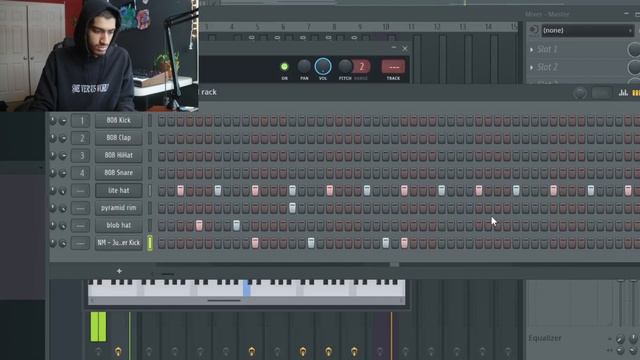Click the Equalizer label in Mixer
The height and width of the screenshot is (360, 640).
point(545,338)
